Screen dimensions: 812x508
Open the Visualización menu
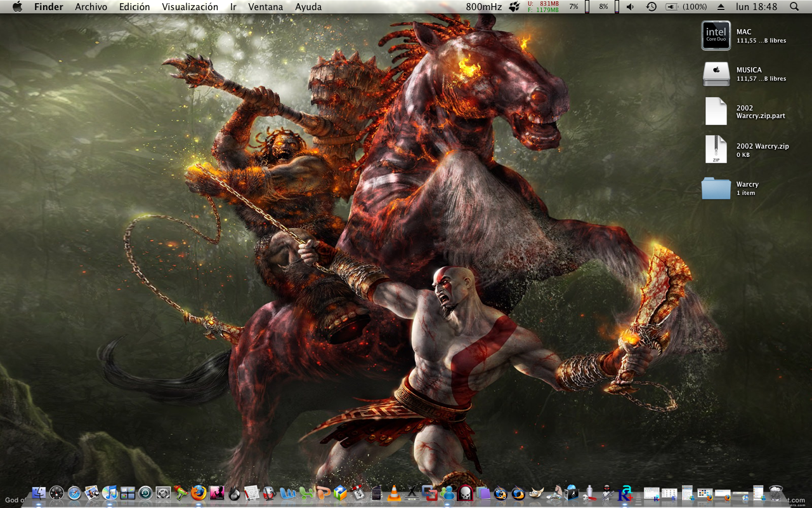coord(190,7)
